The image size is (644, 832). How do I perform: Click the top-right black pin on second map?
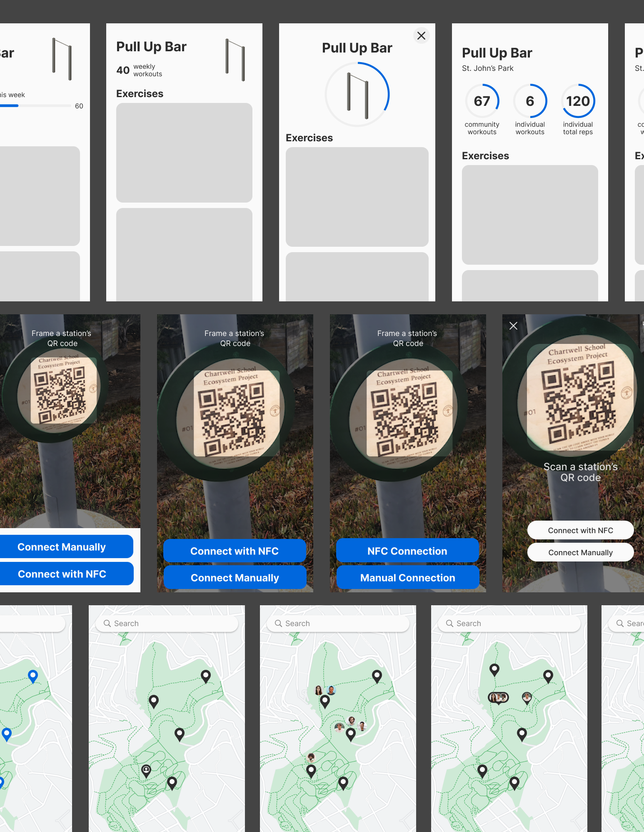click(x=206, y=676)
